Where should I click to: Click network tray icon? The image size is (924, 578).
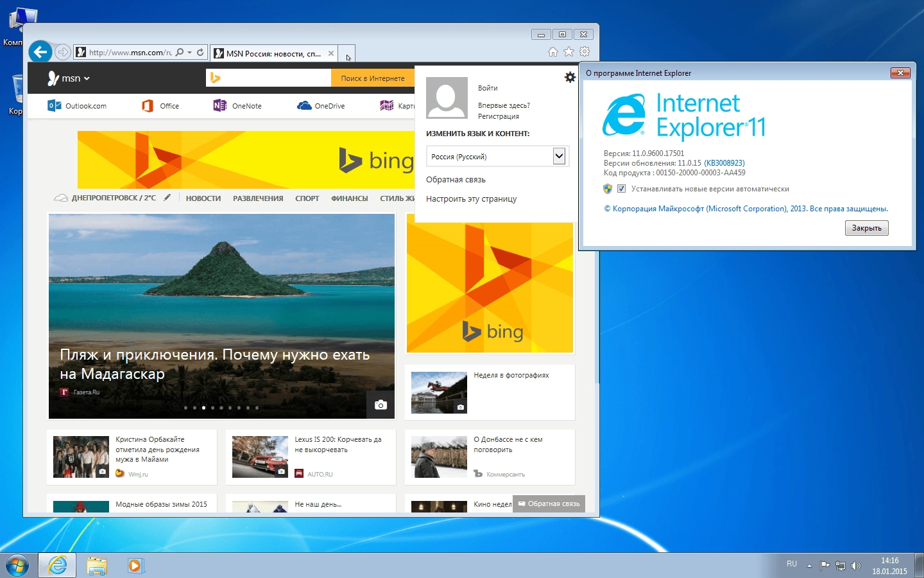coord(841,566)
